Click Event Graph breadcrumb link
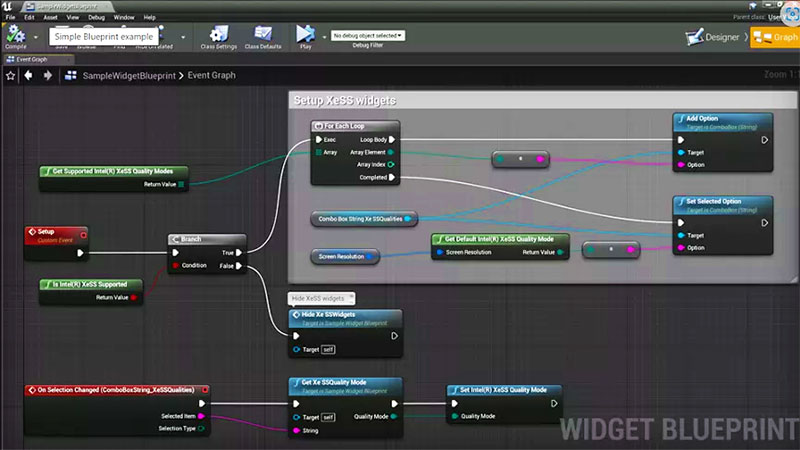Image resolution: width=800 pixels, height=450 pixels. (211, 76)
